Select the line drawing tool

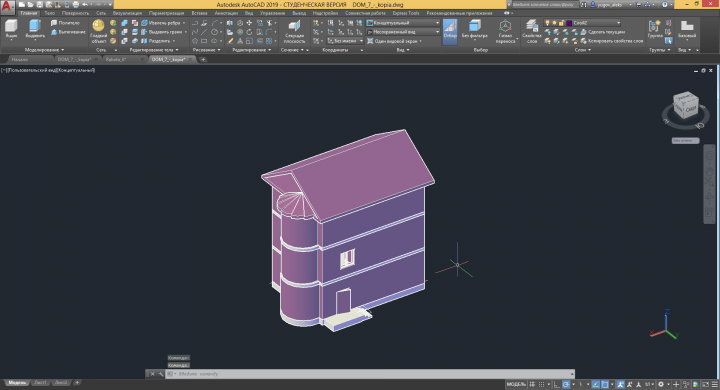pos(204,32)
